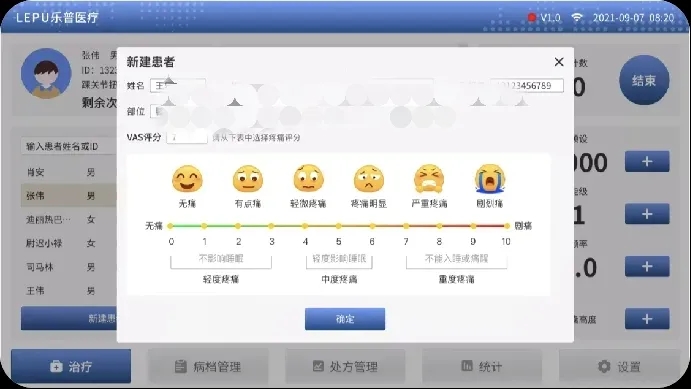691x389 pixels.
Task: Select patient 肖安 in the list
Action: pos(68,172)
